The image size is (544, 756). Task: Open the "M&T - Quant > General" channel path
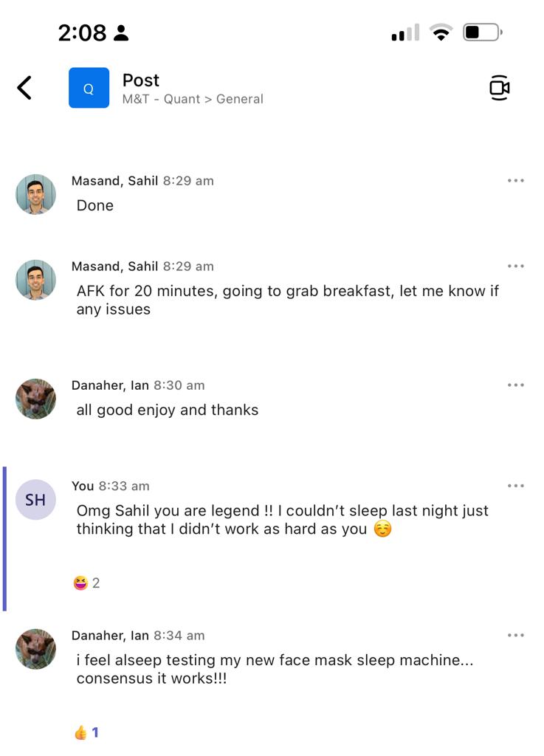[193, 99]
